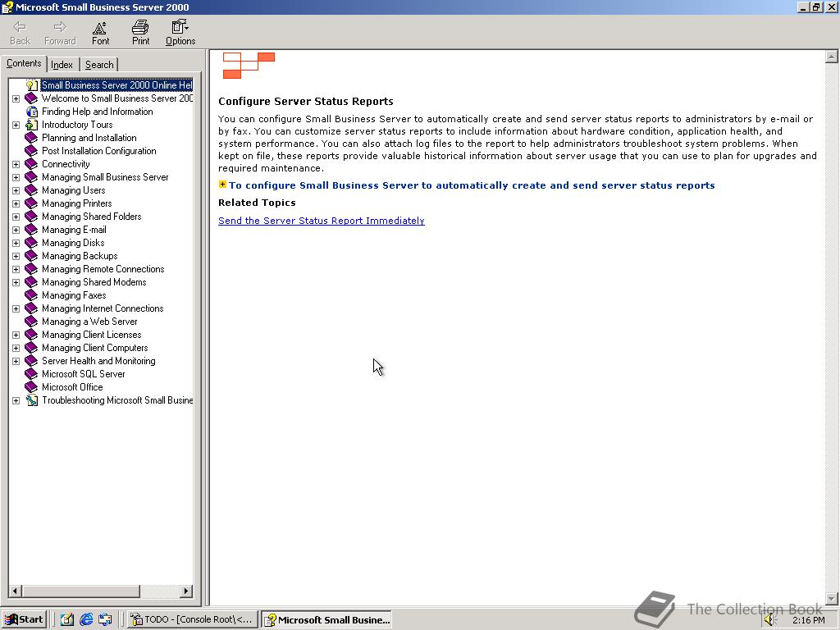
Task: Switch to the Search tab
Action: [x=99, y=65]
